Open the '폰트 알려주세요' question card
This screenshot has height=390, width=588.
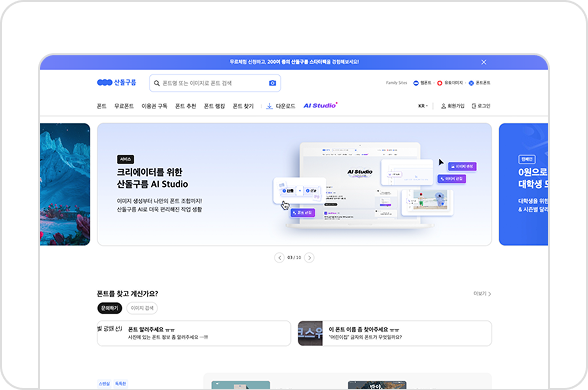tap(194, 333)
